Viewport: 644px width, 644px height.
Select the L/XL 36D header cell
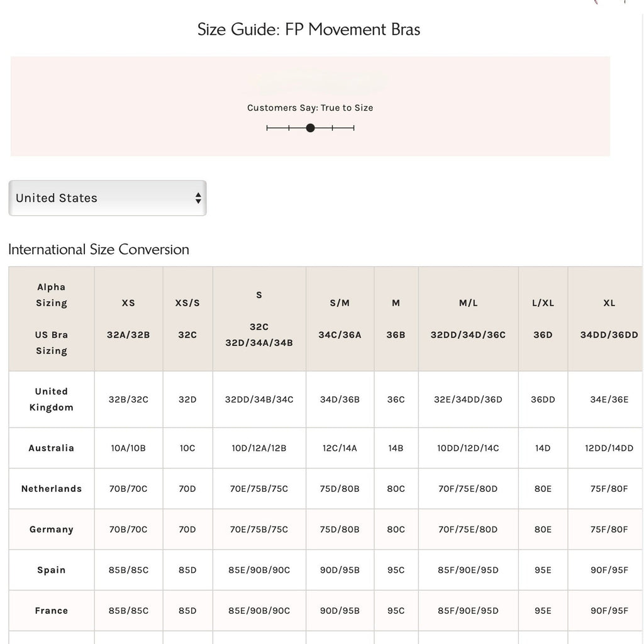click(x=543, y=319)
